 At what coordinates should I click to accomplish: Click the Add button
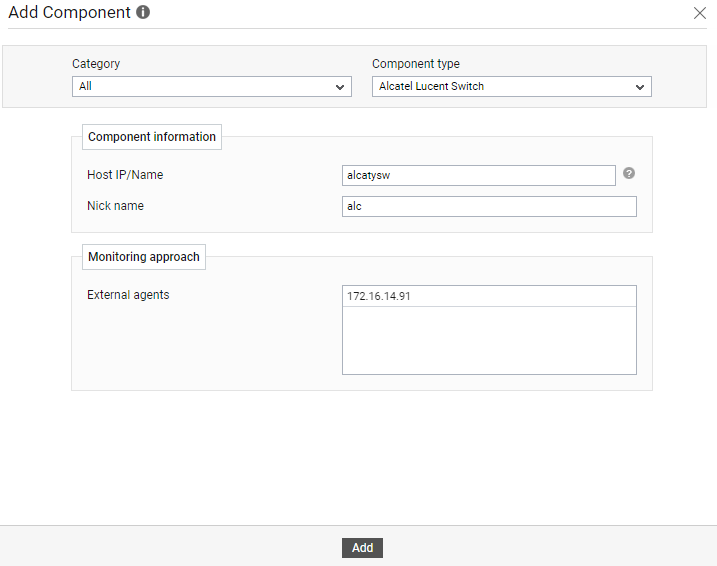(x=362, y=548)
